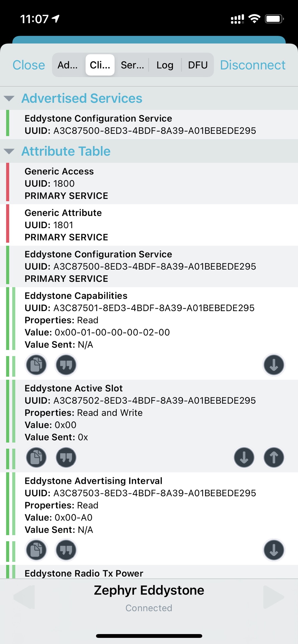
Task: Copy the Eddystone Advertising Interval value
Action: pos(36,550)
